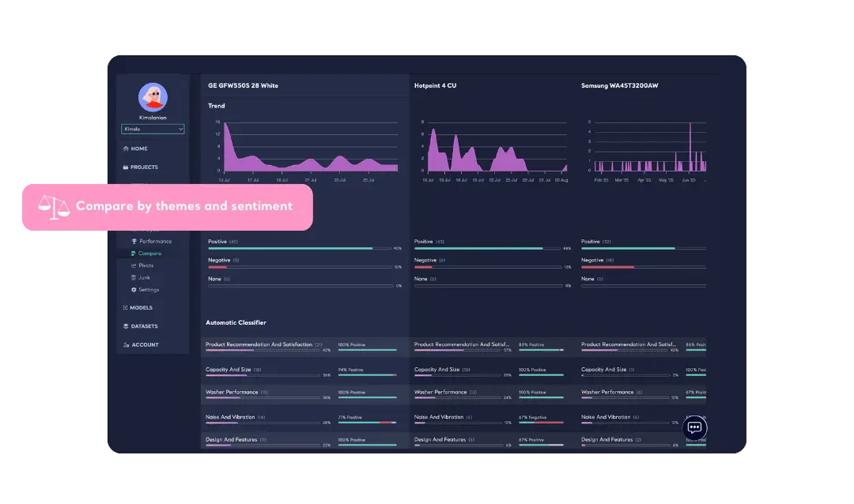The height and width of the screenshot is (504, 854).
Task: Open the Junk trash icon
Action: pyautogui.click(x=133, y=277)
